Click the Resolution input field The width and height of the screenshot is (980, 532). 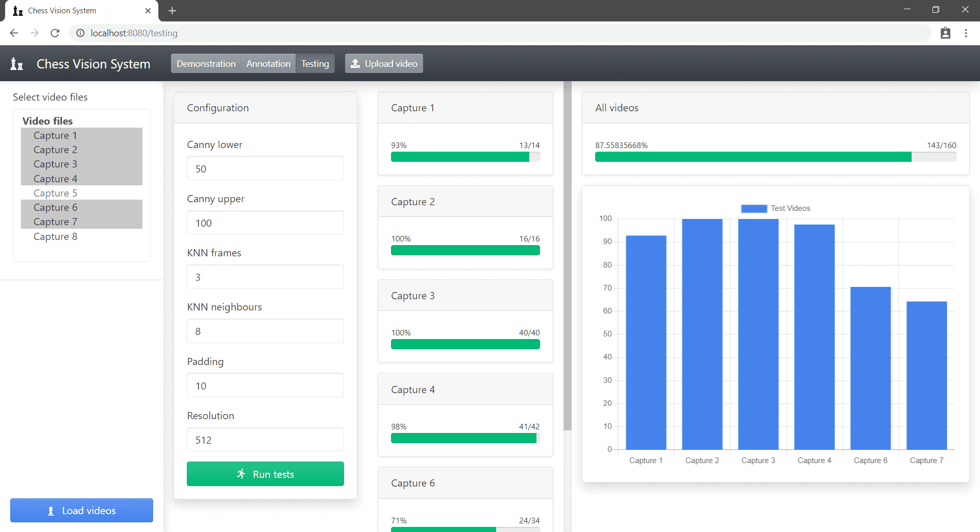tap(265, 439)
